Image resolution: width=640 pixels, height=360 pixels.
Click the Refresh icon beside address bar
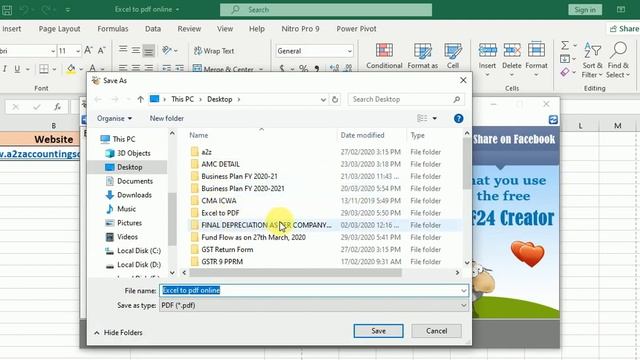click(335, 99)
